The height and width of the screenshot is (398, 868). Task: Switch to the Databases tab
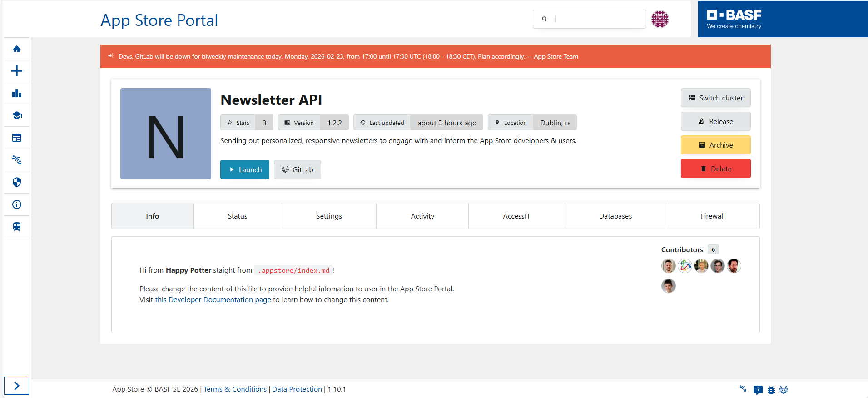coord(615,216)
